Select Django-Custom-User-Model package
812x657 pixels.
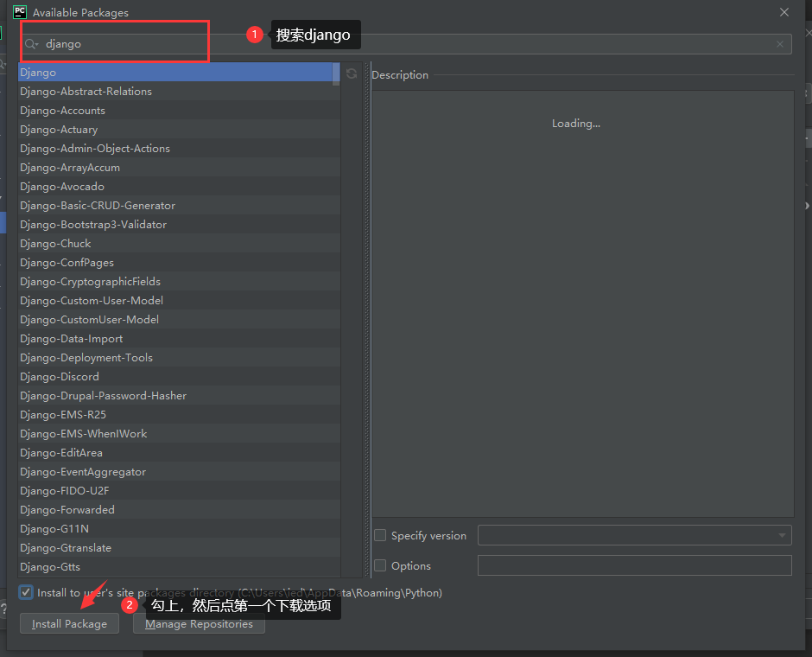click(x=179, y=301)
